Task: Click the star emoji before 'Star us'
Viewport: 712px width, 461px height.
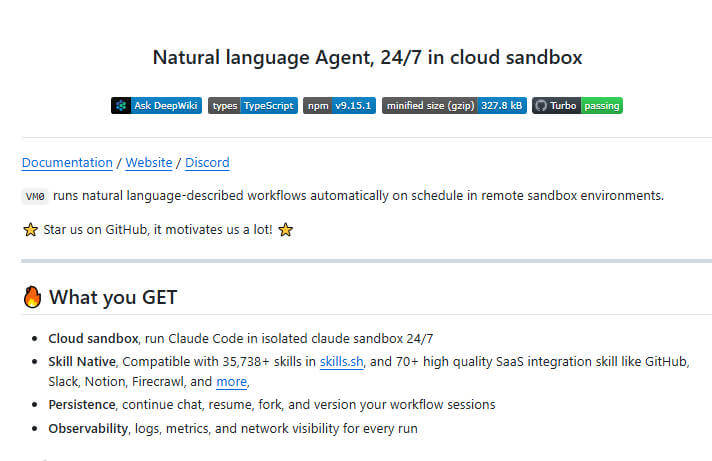Action: click(x=30, y=230)
